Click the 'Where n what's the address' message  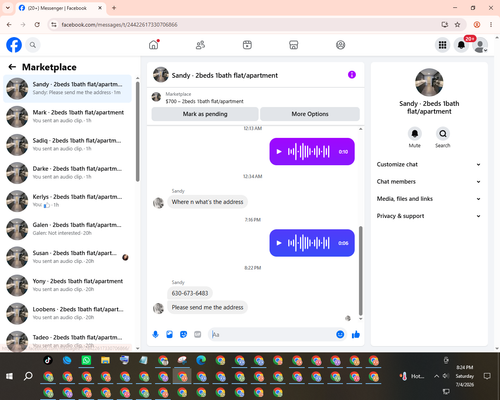[207, 202]
